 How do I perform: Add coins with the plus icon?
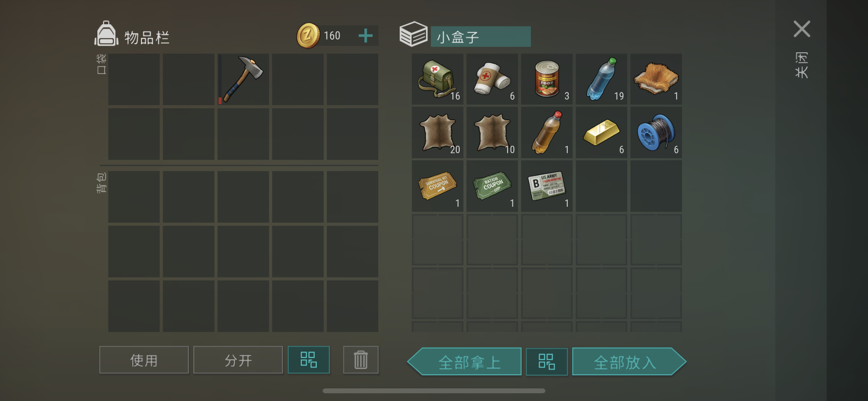point(366,35)
